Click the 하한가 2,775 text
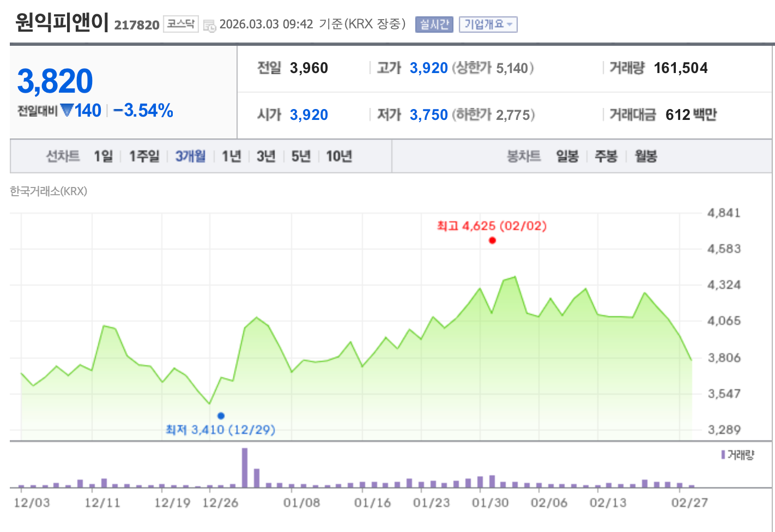The width and height of the screenshot is (775, 532). coord(494,115)
